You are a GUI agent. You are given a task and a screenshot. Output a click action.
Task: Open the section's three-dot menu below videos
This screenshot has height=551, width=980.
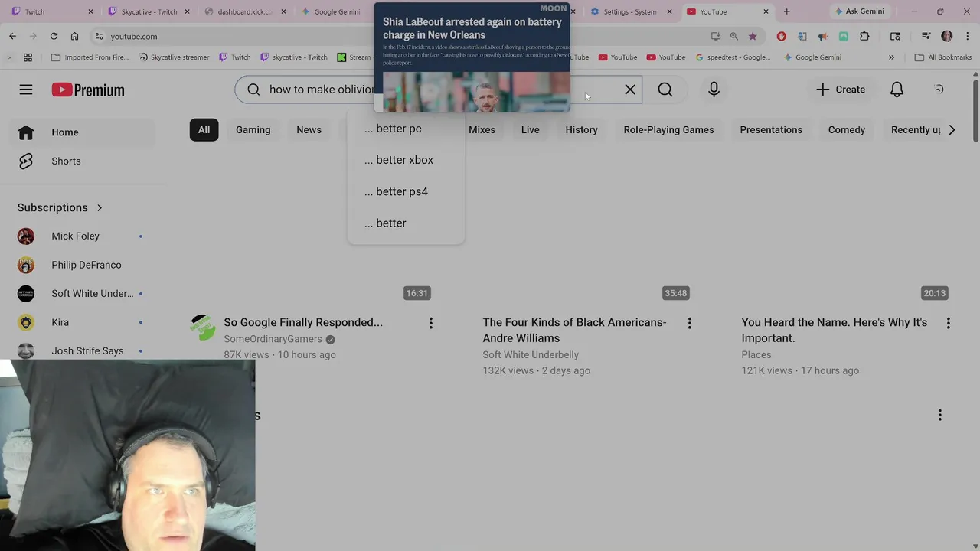tap(939, 415)
